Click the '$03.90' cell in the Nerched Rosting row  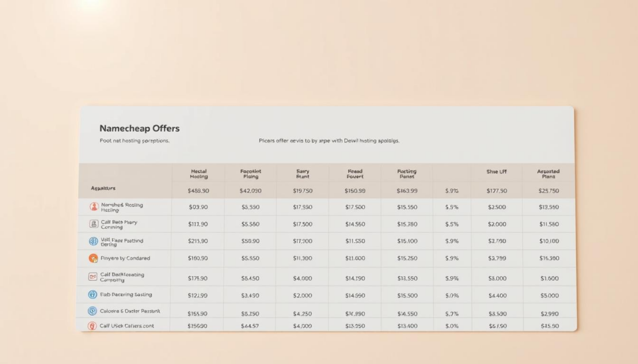[198, 207]
